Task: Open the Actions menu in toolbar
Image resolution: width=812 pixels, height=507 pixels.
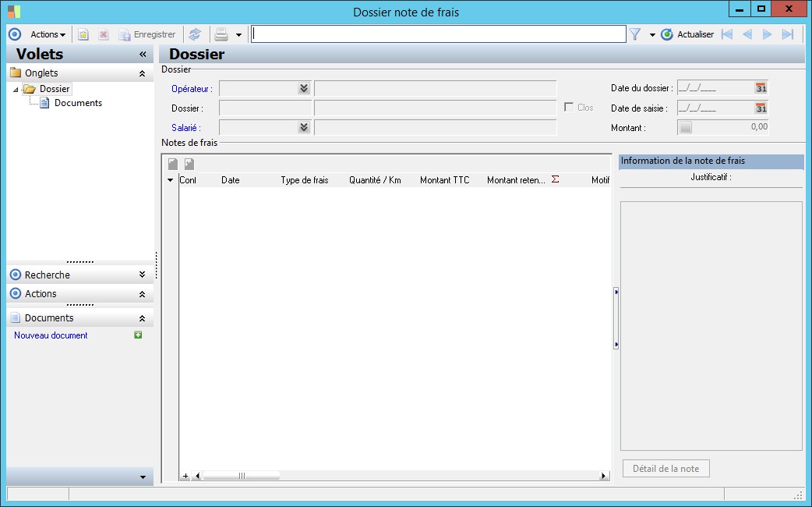Action: point(48,34)
